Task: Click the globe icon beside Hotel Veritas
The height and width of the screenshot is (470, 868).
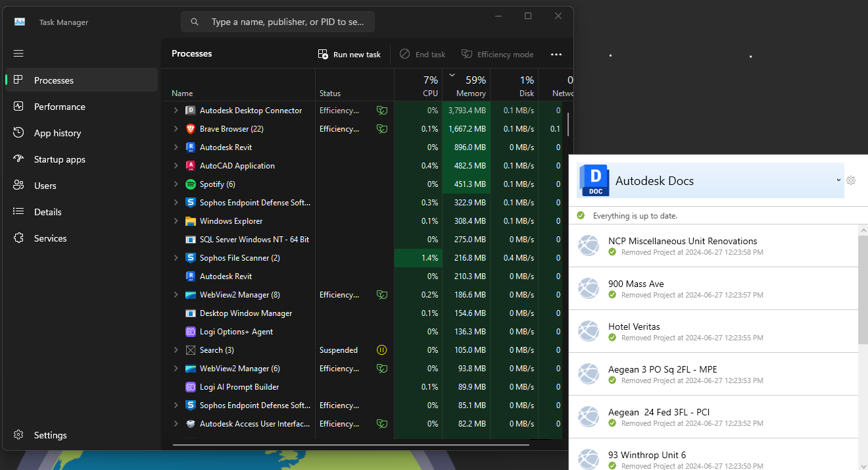Action: (589, 331)
